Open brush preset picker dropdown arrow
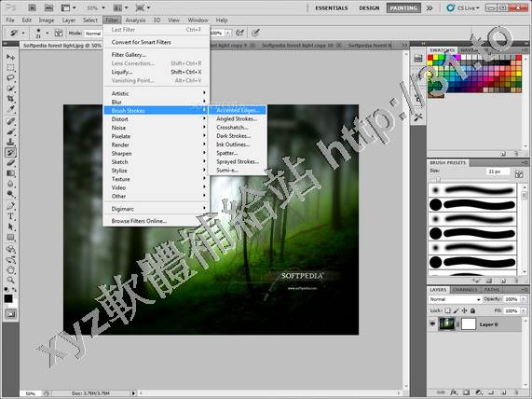 (48, 34)
